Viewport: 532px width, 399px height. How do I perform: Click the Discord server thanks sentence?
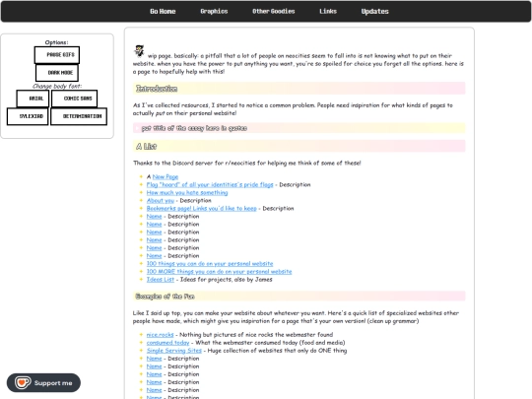247,163
